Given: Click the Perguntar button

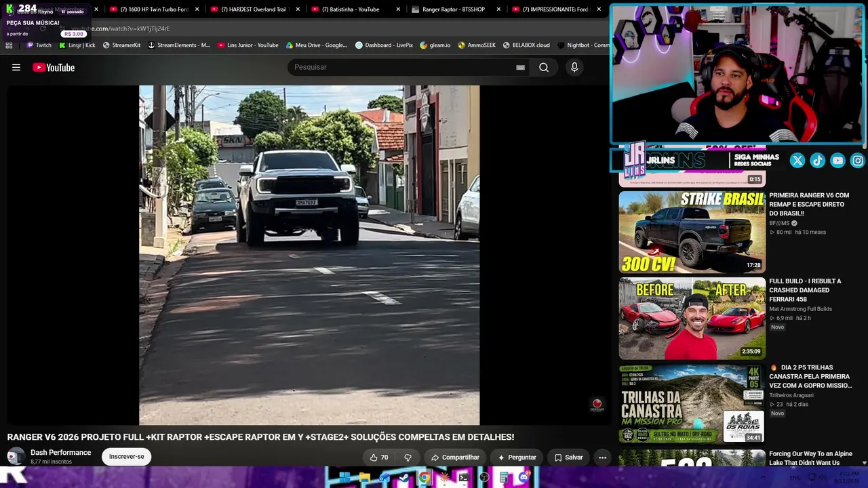Looking at the screenshot, I should tap(517, 457).
